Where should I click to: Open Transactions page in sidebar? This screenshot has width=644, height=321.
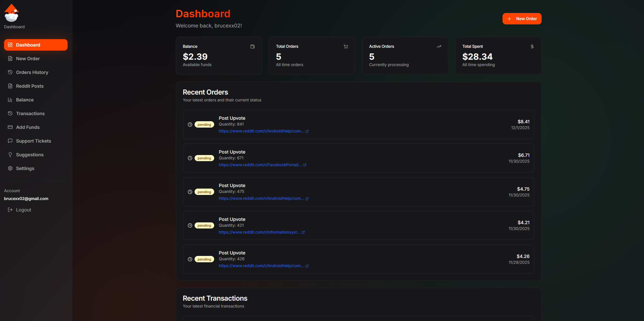click(30, 114)
